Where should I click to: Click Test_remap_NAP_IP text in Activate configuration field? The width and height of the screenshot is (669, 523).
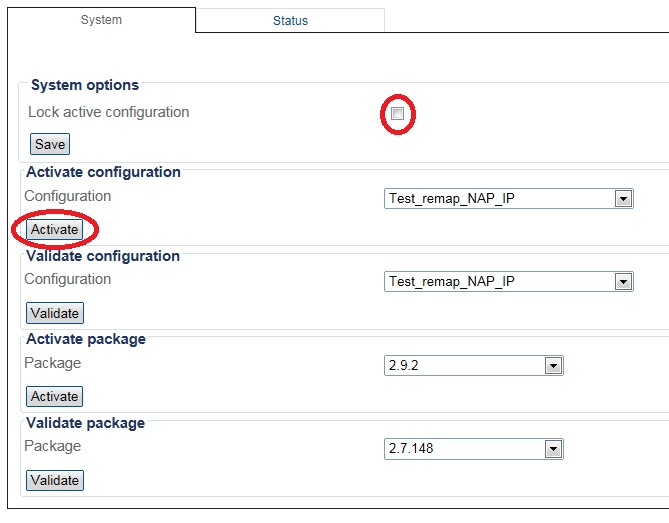point(452,199)
